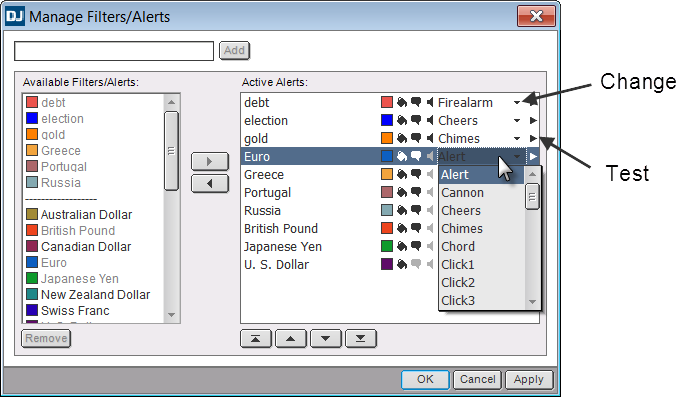Choose Chord from the sound list
The image size is (677, 397).
click(481, 246)
